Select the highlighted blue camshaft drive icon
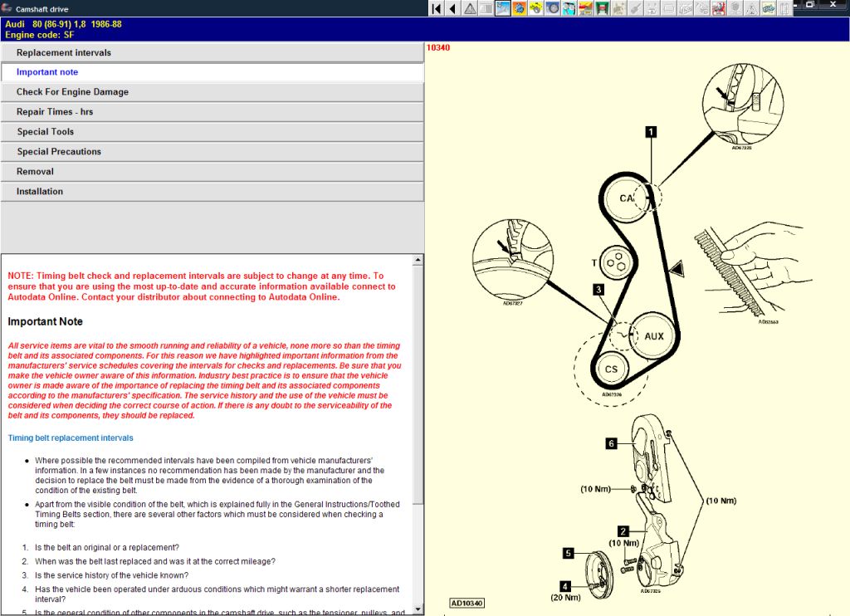 (503, 8)
